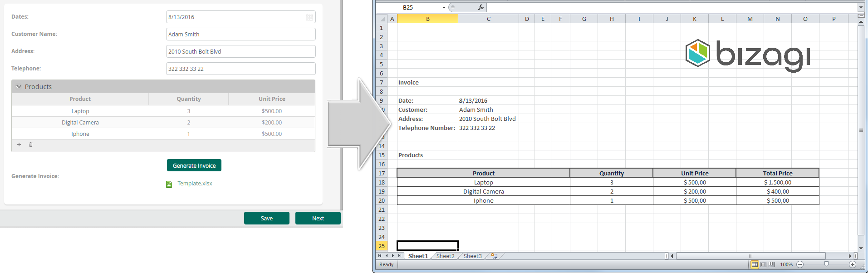Screen dimensions: 868x274
Task: Click vertical scrollbar up arrow
Action: point(861,22)
